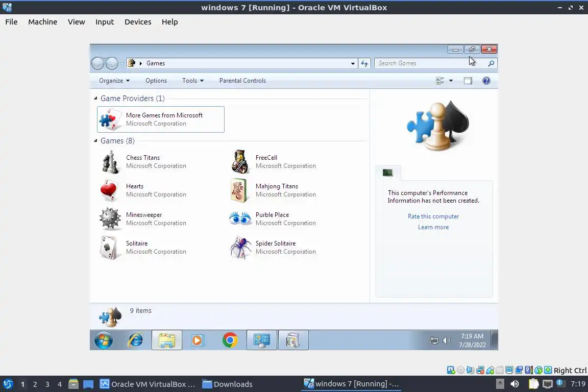The width and height of the screenshot is (588, 392).
Task: Click host eject removable media icon
Action: pos(500,384)
